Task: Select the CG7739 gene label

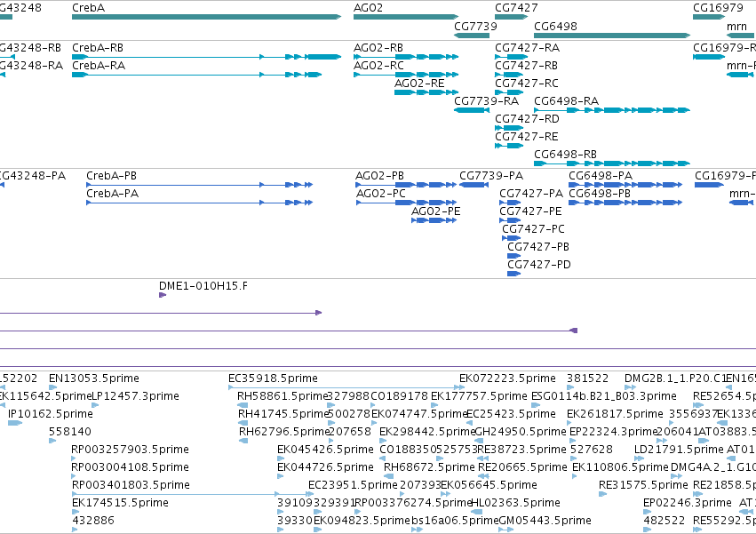Action: 475,26
